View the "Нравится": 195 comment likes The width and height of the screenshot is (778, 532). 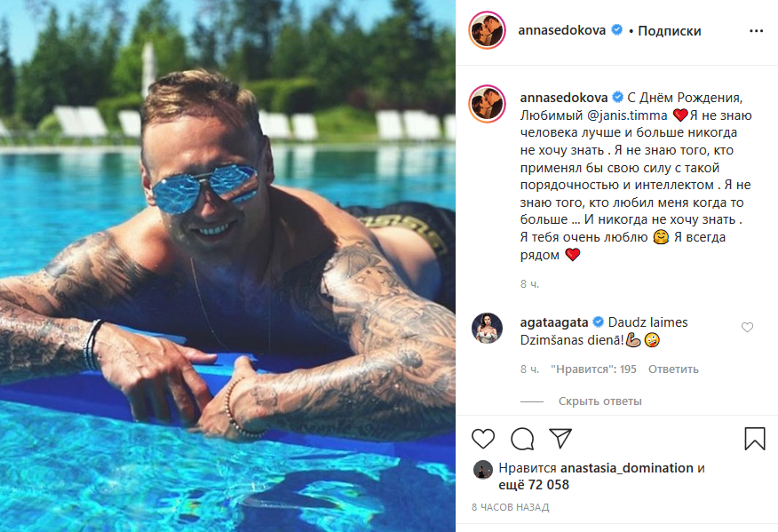[593, 369]
